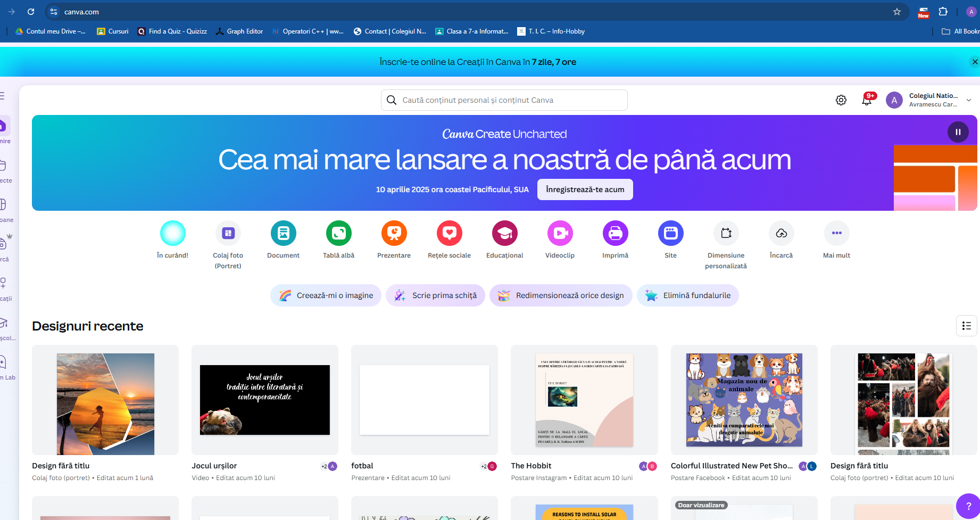
Task: Click the Canva search input field
Action: (x=504, y=100)
